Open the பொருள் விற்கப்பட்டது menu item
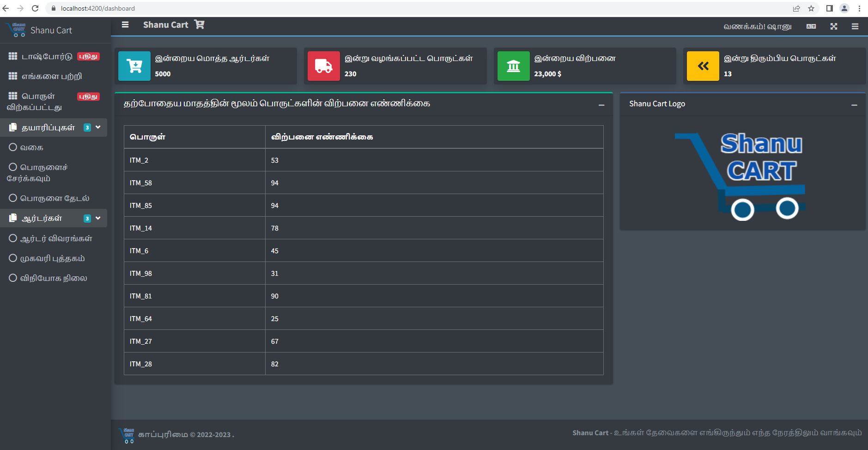868x450 pixels. (x=54, y=102)
